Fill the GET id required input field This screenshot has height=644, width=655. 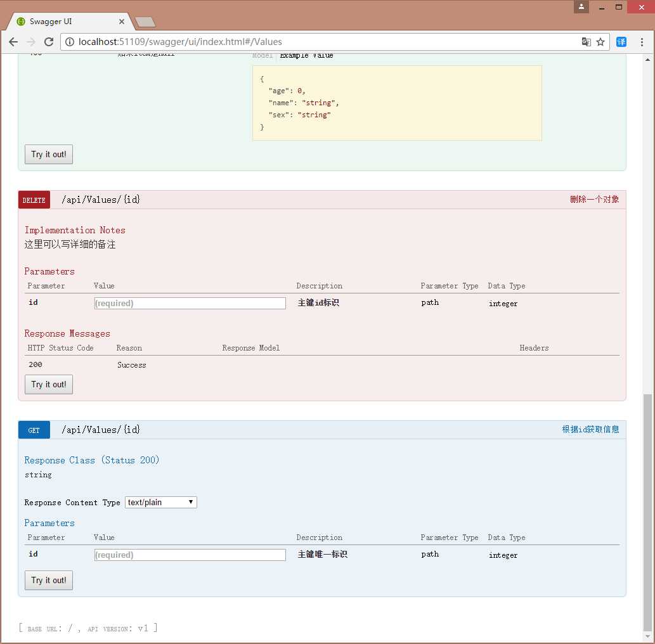(x=190, y=555)
